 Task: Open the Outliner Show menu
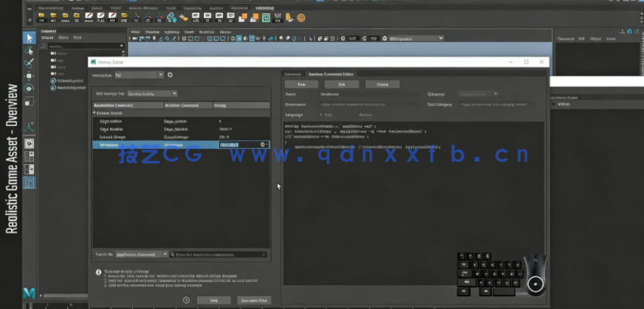point(63,37)
